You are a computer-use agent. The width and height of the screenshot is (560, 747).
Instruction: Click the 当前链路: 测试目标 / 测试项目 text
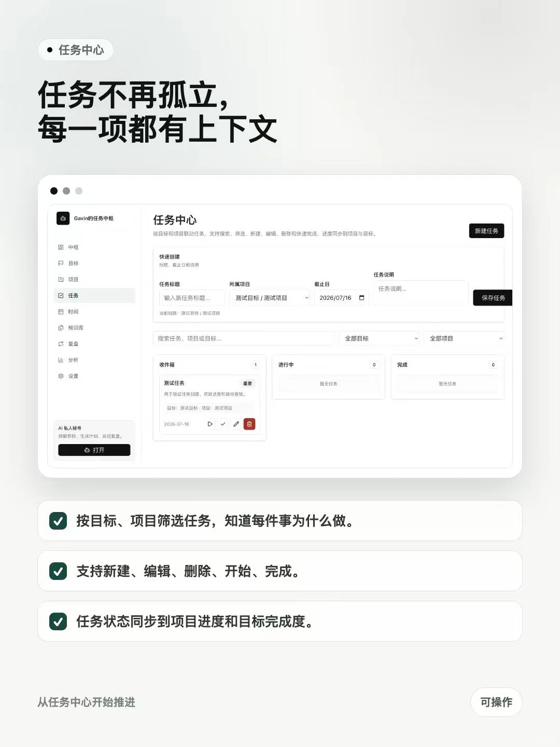pos(190,313)
